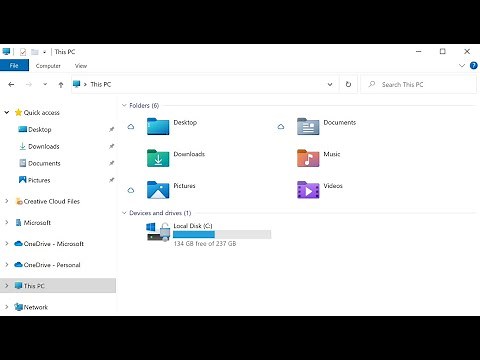Viewport: 480px width, 360px height.
Task: Click the pin icon next to Downloads
Action: point(112,146)
